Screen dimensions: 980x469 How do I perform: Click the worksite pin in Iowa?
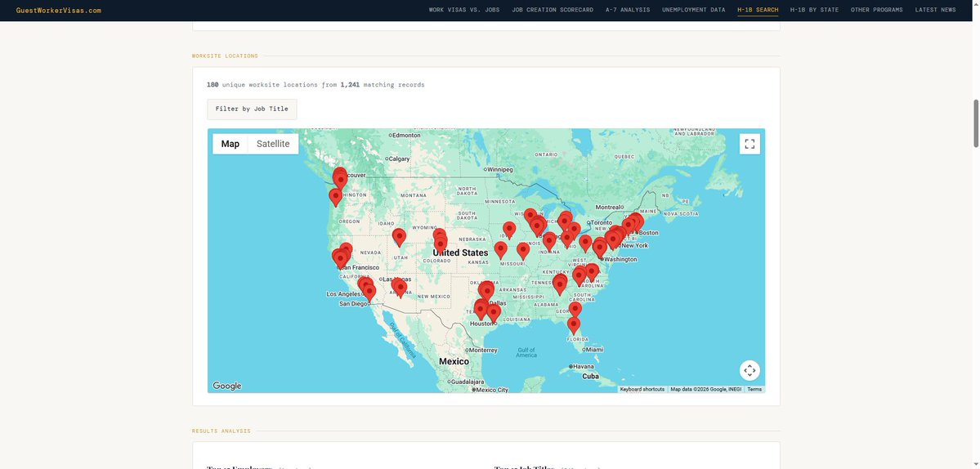coord(509,230)
